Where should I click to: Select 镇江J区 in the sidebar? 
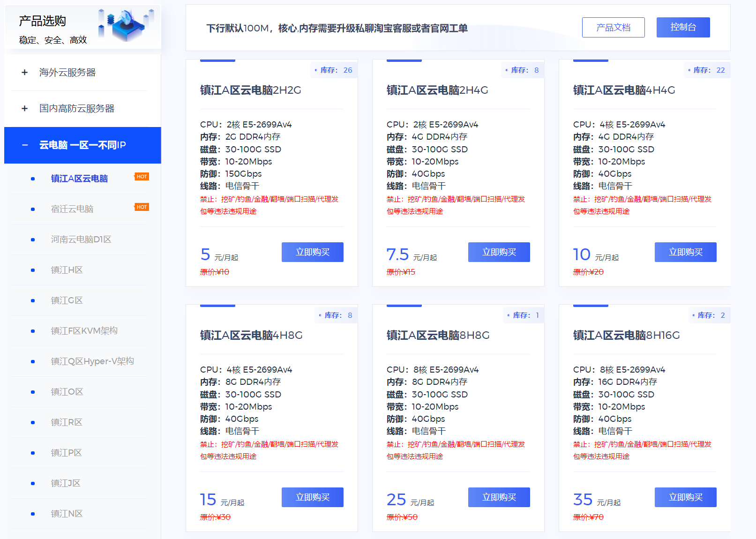click(66, 483)
